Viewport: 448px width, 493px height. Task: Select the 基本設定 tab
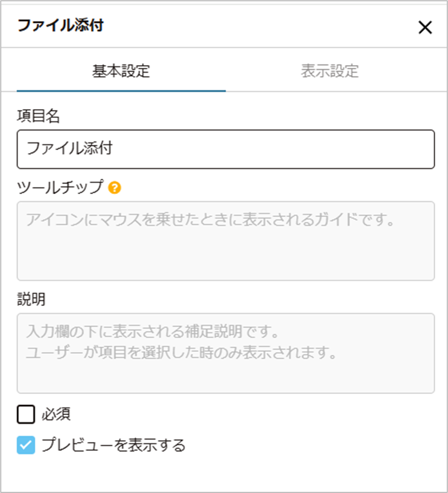pyautogui.click(x=121, y=71)
